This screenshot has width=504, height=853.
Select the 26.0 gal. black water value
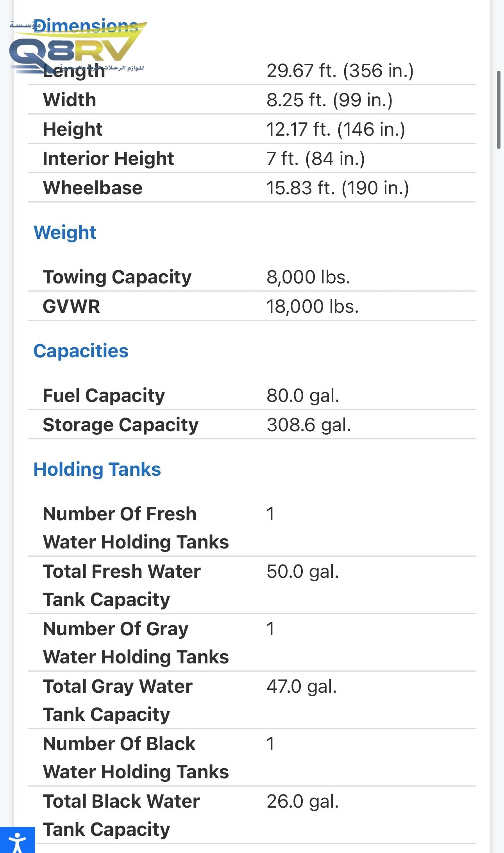(x=302, y=801)
